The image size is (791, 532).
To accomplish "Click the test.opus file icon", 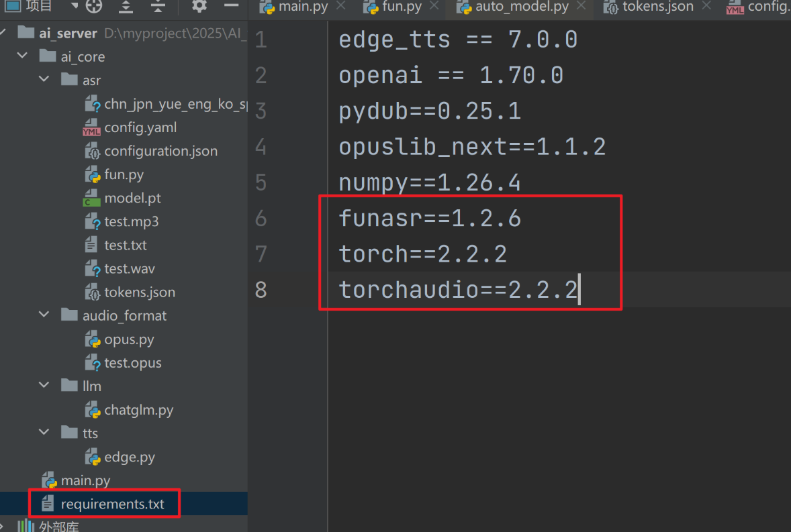I will [x=92, y=363].
